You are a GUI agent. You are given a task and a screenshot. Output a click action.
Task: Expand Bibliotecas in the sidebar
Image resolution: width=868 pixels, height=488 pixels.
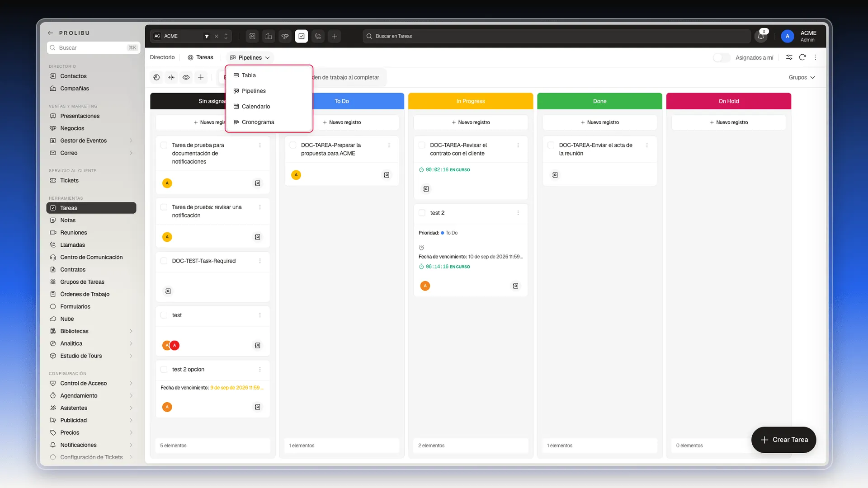tap(131, 331)
